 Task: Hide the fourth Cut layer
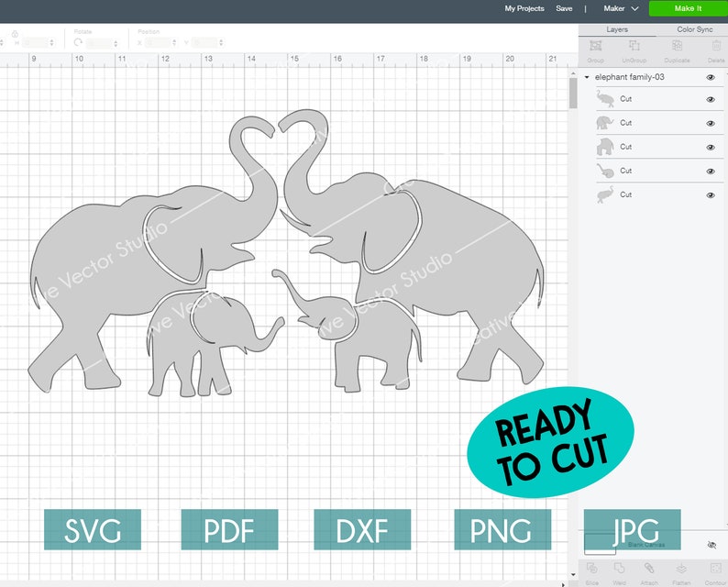[x=711, y=172]
